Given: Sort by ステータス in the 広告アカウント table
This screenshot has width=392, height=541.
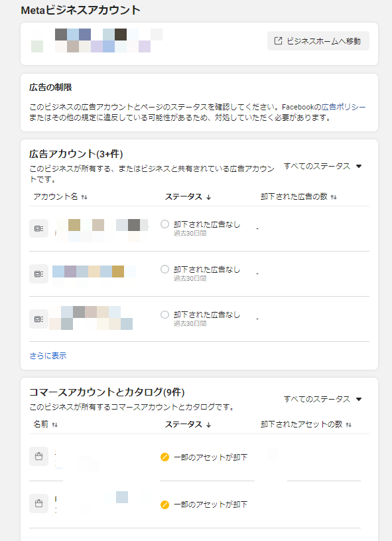Looking at the screenshot, I should tap(188, 196).
